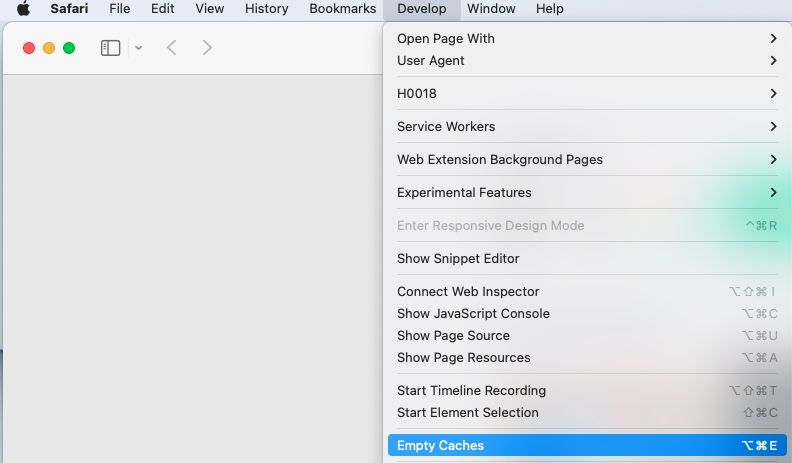Screen dimensions: 792x463
Task: Go forward with the forward arrow
Action: tap(207, 48)
